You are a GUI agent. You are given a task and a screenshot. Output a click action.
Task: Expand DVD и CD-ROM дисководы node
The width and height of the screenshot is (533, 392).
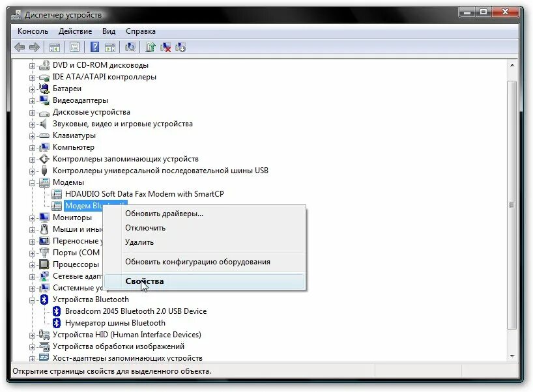click(x=32, y=66)
